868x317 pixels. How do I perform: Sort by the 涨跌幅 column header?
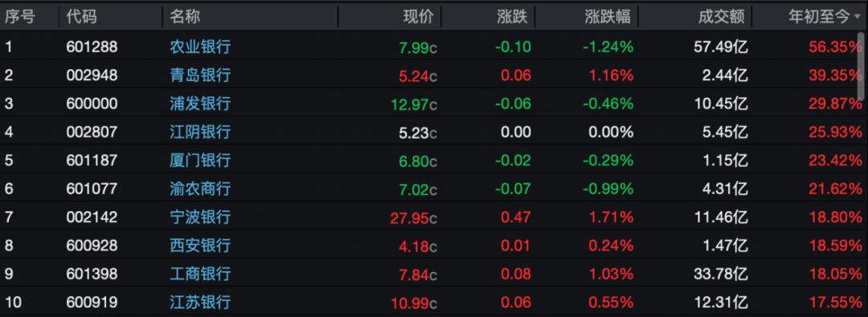pos(608,17)
